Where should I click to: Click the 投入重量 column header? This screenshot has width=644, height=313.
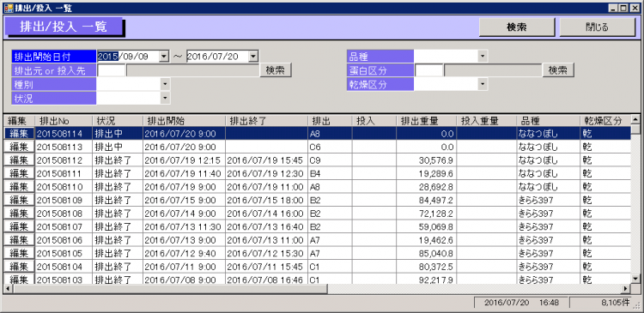pos(486,121)
